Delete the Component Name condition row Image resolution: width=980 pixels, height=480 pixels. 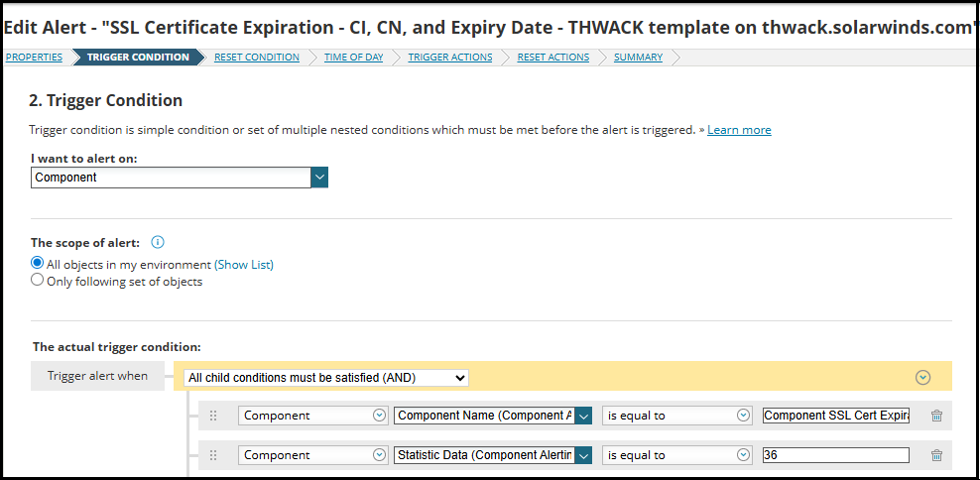pos(936,416)
